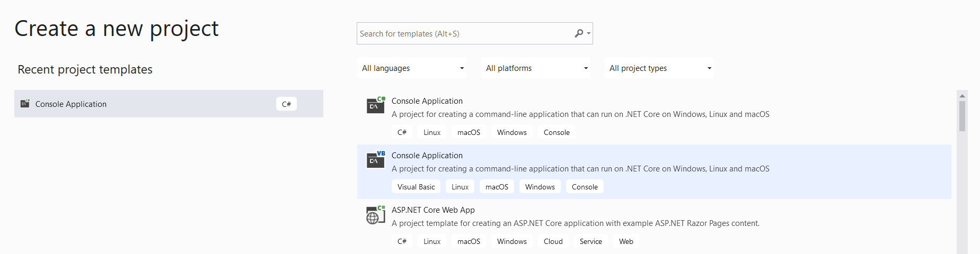The width and height of the screenshot is (980, 254).
Task: Click Console tag under C# Console Application
Action: point(557,132)
